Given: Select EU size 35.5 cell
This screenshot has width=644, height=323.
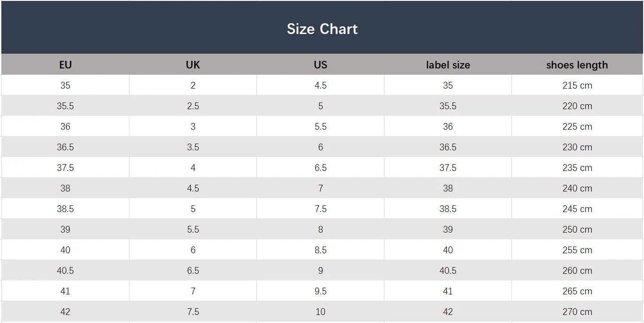Looking at the screenshot, I should [65, 106].
